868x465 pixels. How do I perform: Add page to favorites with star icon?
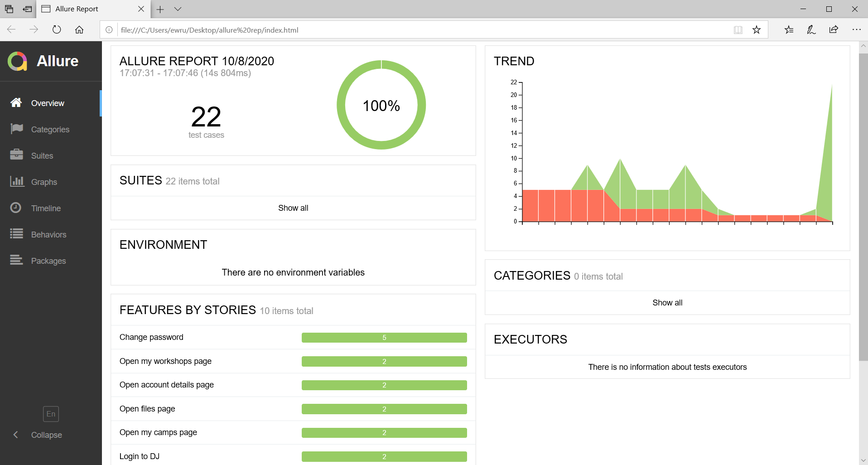[757, 30]
